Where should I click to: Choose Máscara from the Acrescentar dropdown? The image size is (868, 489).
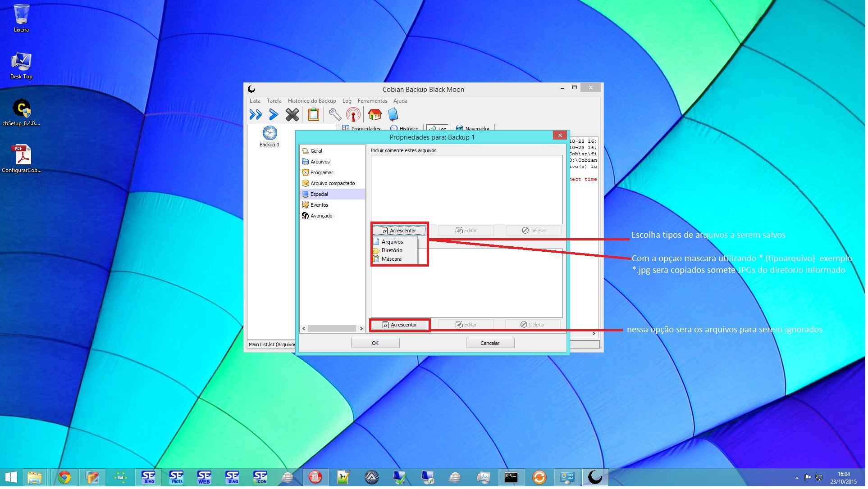tap(392, 259)
